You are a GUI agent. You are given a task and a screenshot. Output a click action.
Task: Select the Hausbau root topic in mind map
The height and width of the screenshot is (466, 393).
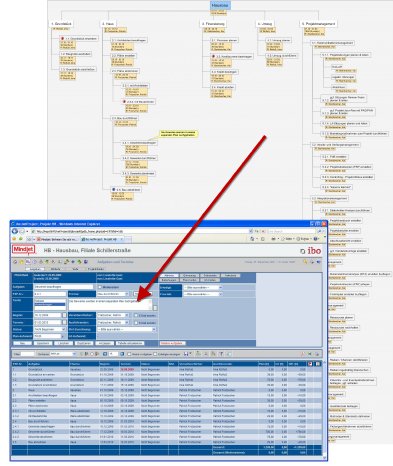click(x=220, y=5)
